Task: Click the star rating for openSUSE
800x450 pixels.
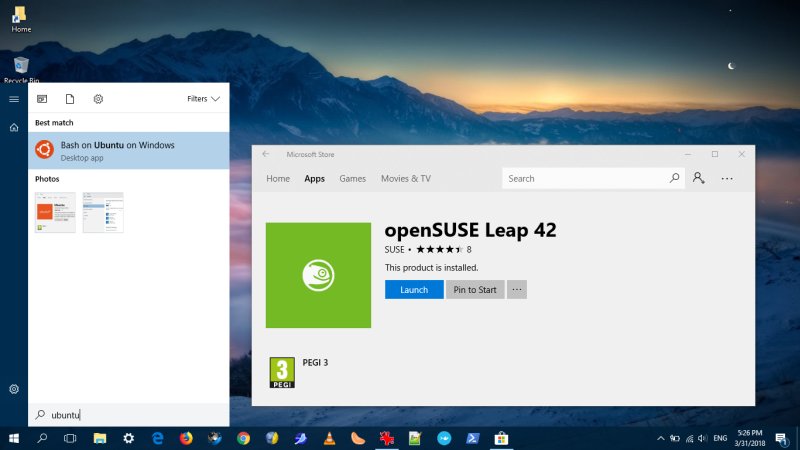Action: pos(439,249)
